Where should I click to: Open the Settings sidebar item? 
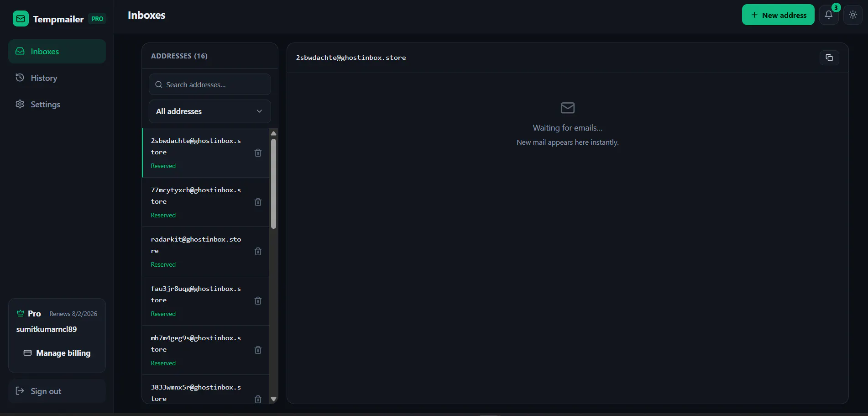pos(57,104)
